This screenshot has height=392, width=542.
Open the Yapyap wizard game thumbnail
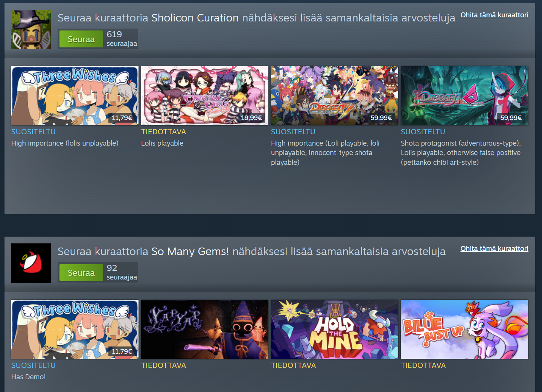(x=205, y=329)
